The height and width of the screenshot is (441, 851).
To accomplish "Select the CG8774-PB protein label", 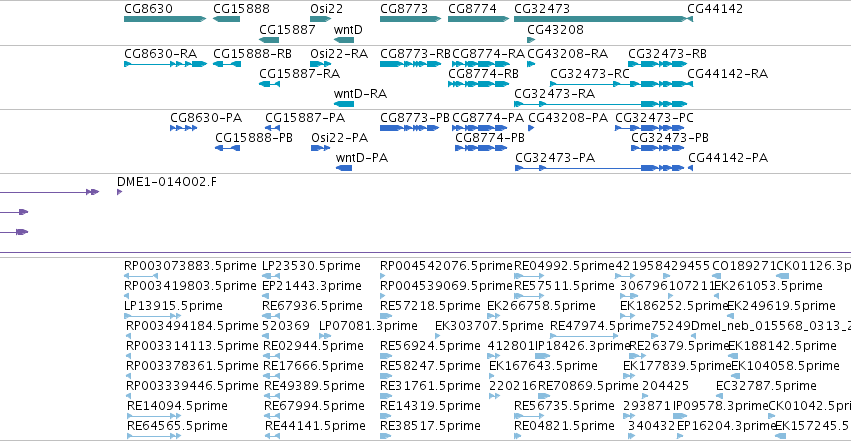I will pyautogui.click(x=490, y=138).
